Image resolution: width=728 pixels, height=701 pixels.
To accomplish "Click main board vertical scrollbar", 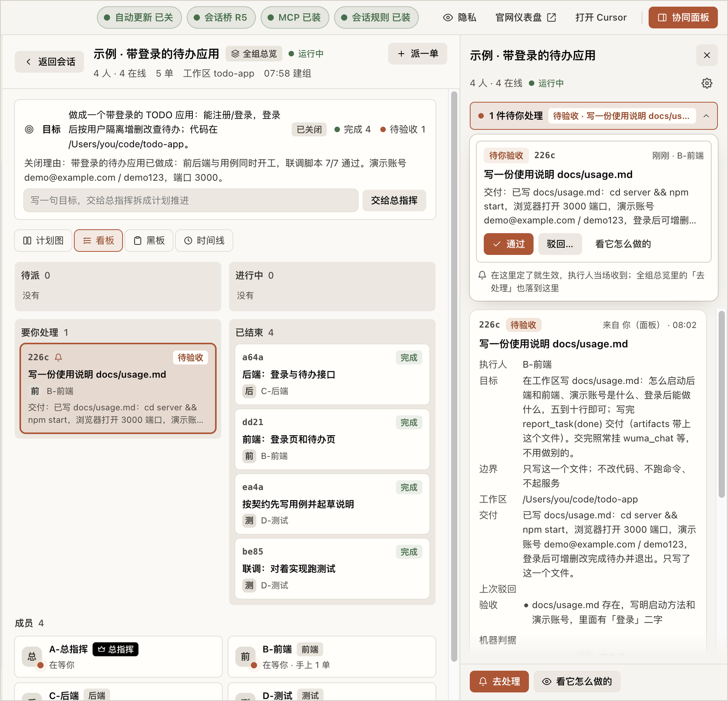I will [454, 376].
